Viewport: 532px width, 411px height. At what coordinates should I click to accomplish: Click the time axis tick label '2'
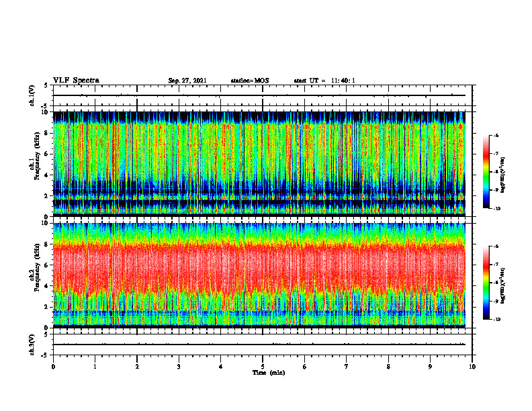[137, 367]
